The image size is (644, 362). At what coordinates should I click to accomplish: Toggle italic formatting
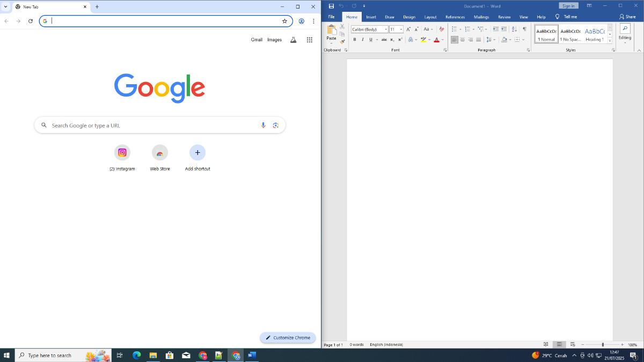tap(362, 39)
